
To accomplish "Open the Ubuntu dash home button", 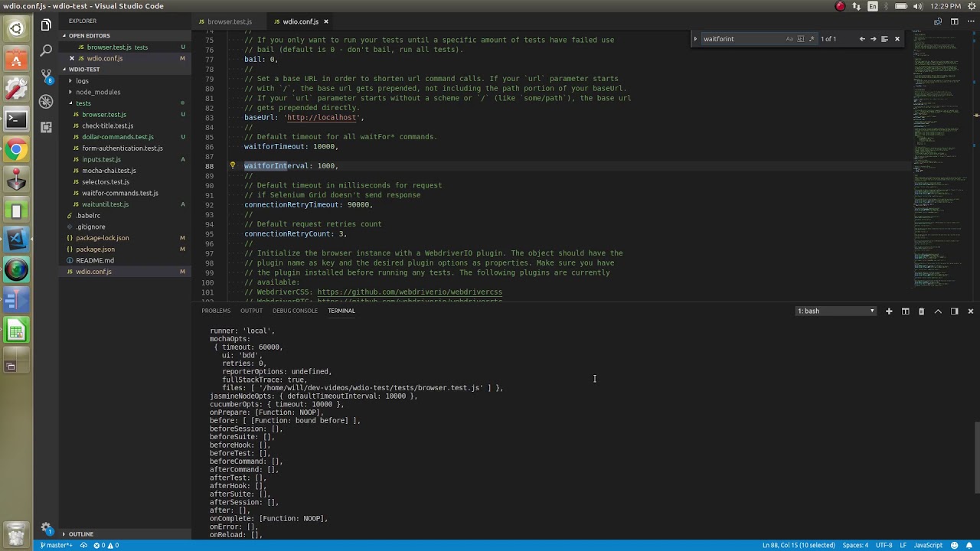I will click(x=16, y=29).
